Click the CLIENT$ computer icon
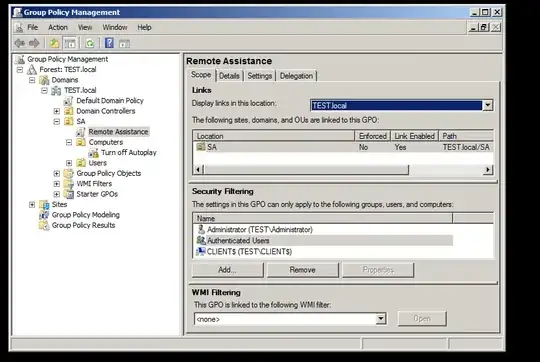The image size is (540, 362). (201, 251)
